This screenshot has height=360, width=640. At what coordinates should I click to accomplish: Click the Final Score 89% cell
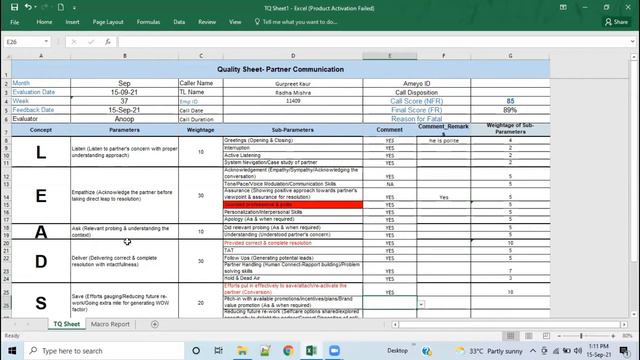point(510,110)
